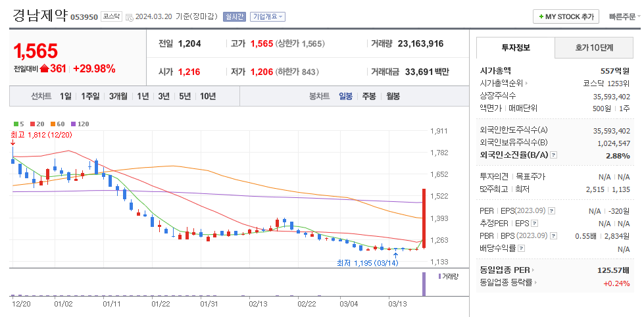This screenshot has height=317, width=644.
Task: Click the arrow icon after 동일업종 등락률
Action: pyautogui.click(x=536, y=283)
